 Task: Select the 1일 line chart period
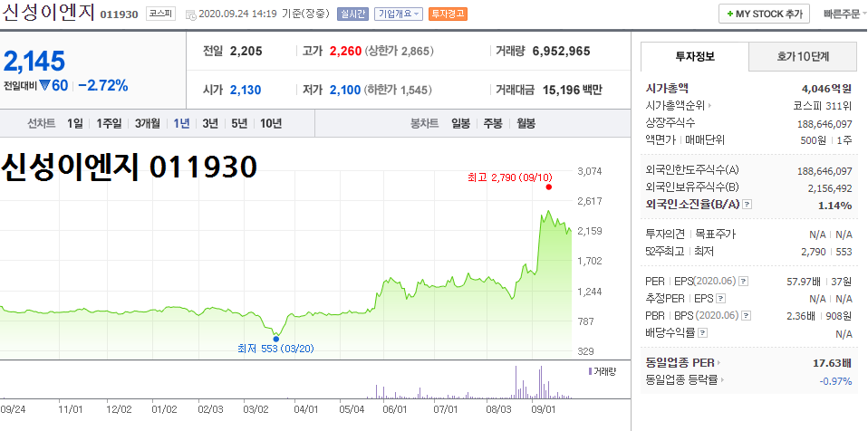point(74,123)
